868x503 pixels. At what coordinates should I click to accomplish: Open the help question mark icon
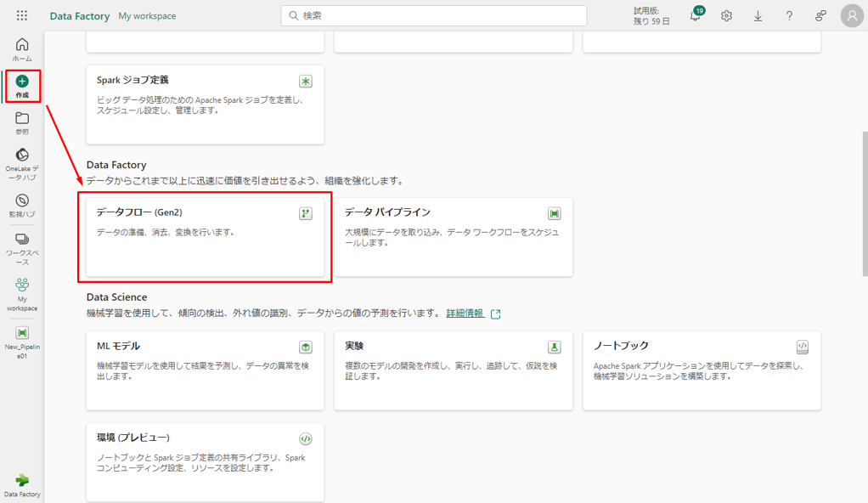789,16
